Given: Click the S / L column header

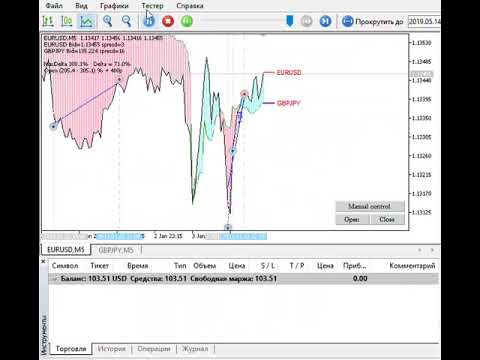Looking at the screenshot, I should 268,266.
